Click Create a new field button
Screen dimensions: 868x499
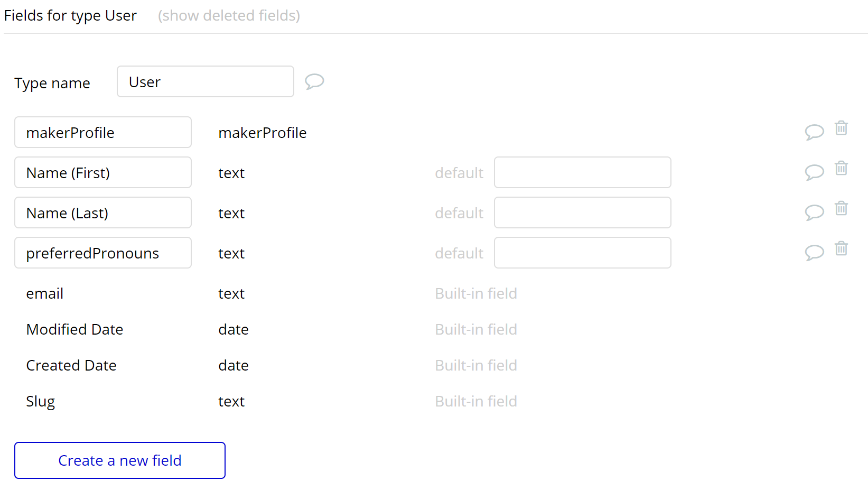pyautogui.click(x=120, y=460)
